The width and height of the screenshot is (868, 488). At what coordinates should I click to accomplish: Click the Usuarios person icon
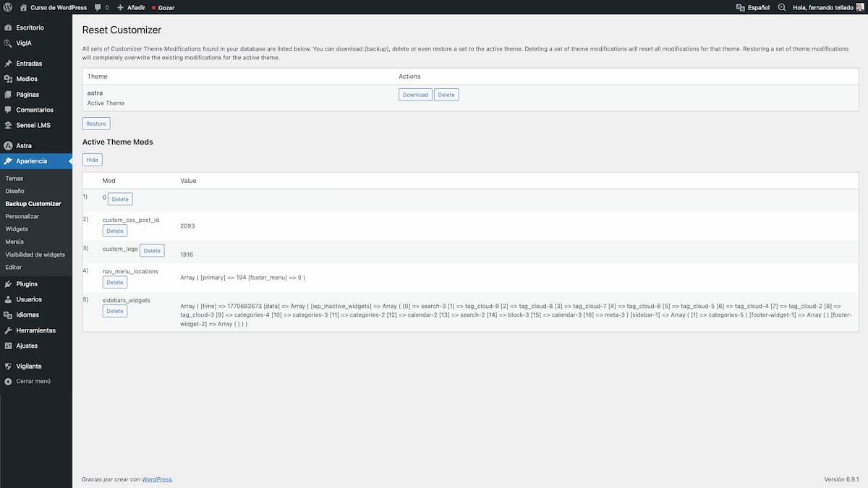click(x=8, y=299)
